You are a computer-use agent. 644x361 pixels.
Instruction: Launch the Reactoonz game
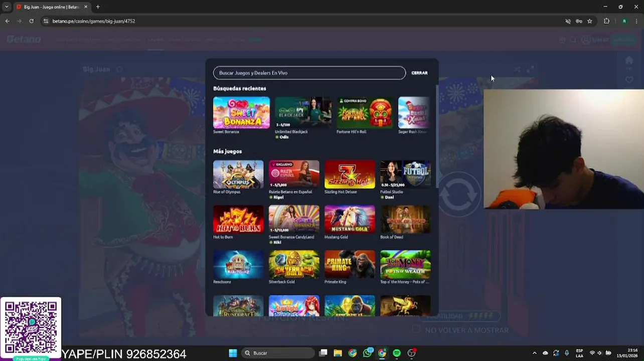click(x=238, y=264)
